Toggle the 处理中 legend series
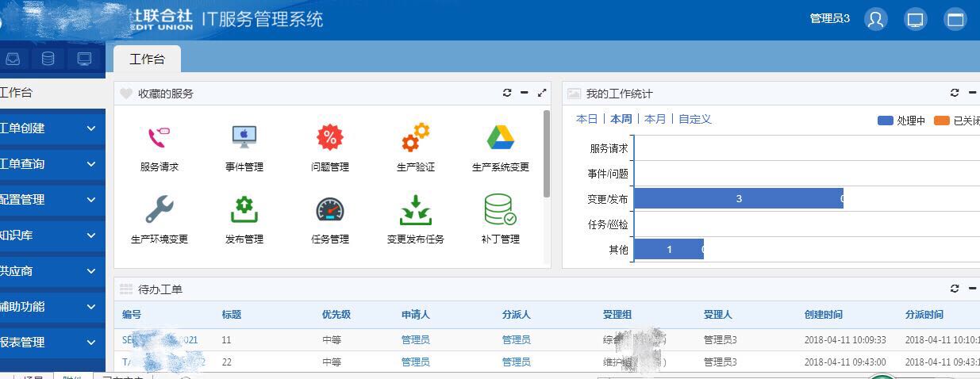 click(x=901, y=121)
